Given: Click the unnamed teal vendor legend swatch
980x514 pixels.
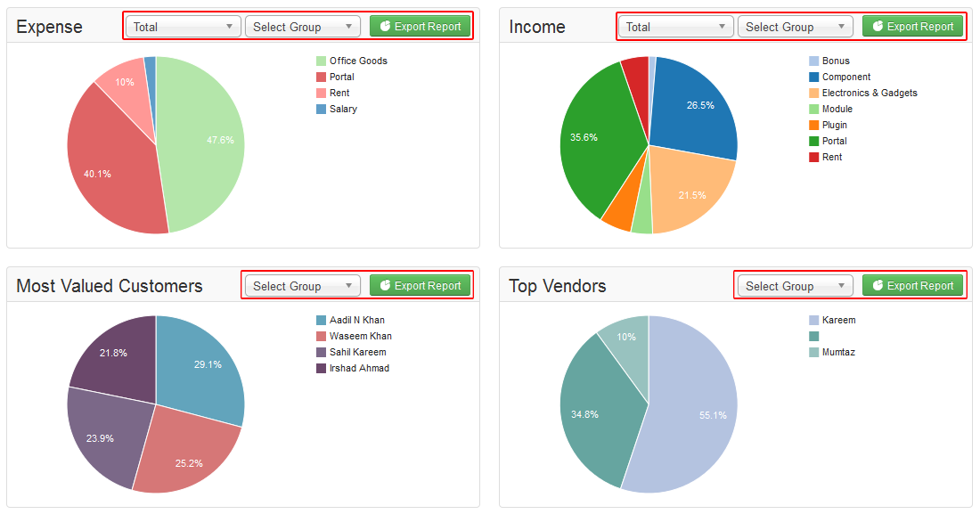Looking at the screenshot, I should [x=813, y=337].
